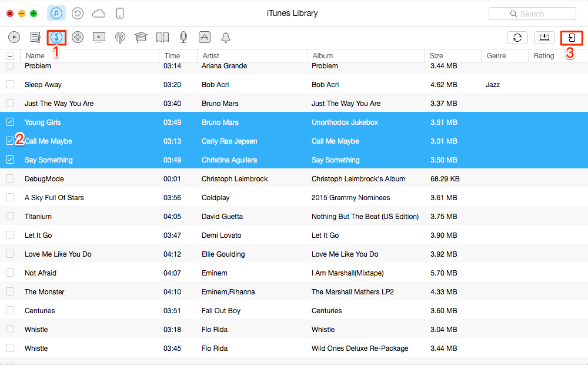Check the Let It Go checkbox

[10, 235]
